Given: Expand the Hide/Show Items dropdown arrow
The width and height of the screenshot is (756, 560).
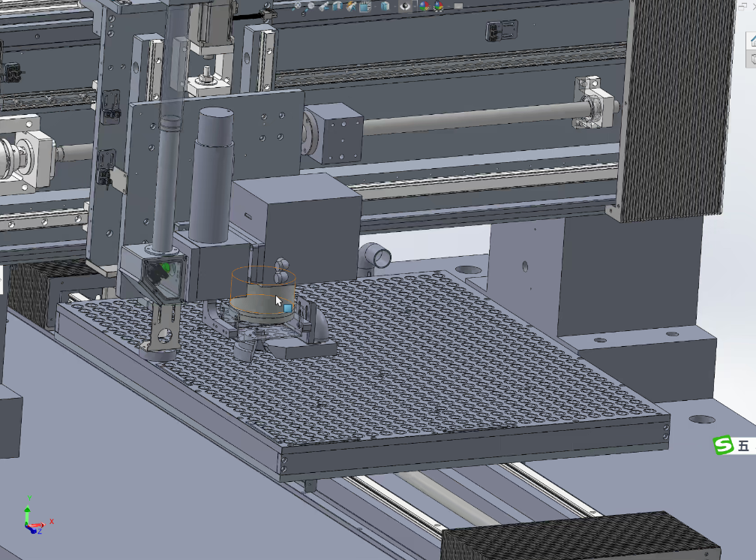Looking at the screenshot, I should [414, 7].
